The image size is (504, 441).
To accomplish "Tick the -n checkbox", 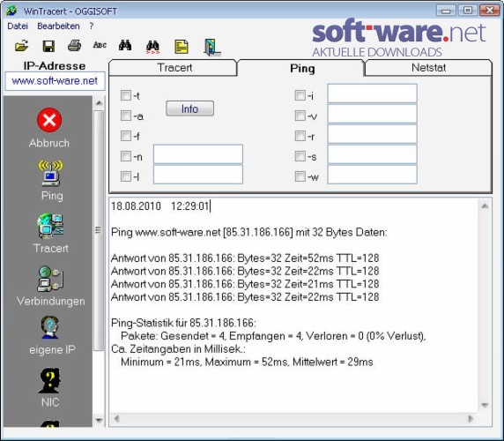I will click(126, 156).
